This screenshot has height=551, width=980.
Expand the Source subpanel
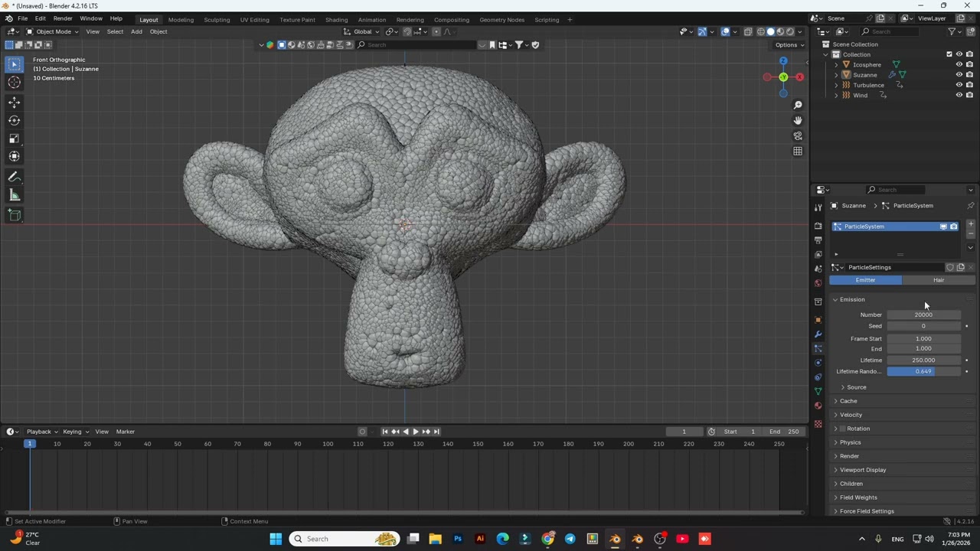(856, 387)
